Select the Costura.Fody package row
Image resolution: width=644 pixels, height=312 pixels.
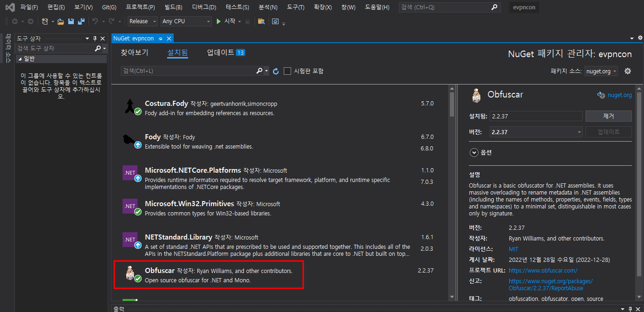(280, 108)
